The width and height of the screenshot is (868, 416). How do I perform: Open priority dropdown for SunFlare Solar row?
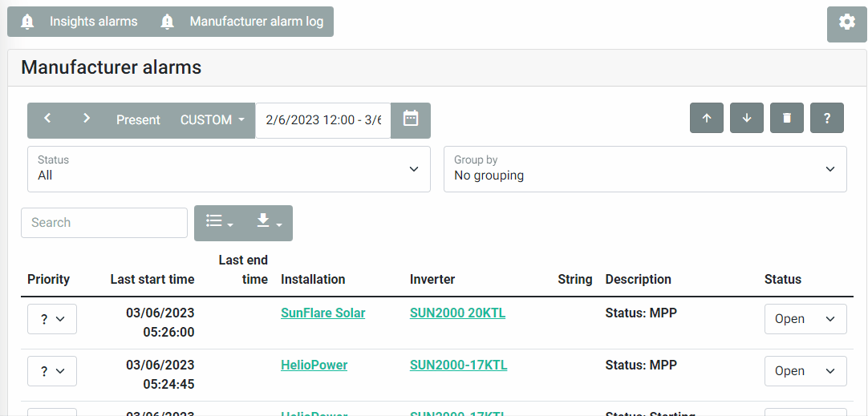(52, 319)
